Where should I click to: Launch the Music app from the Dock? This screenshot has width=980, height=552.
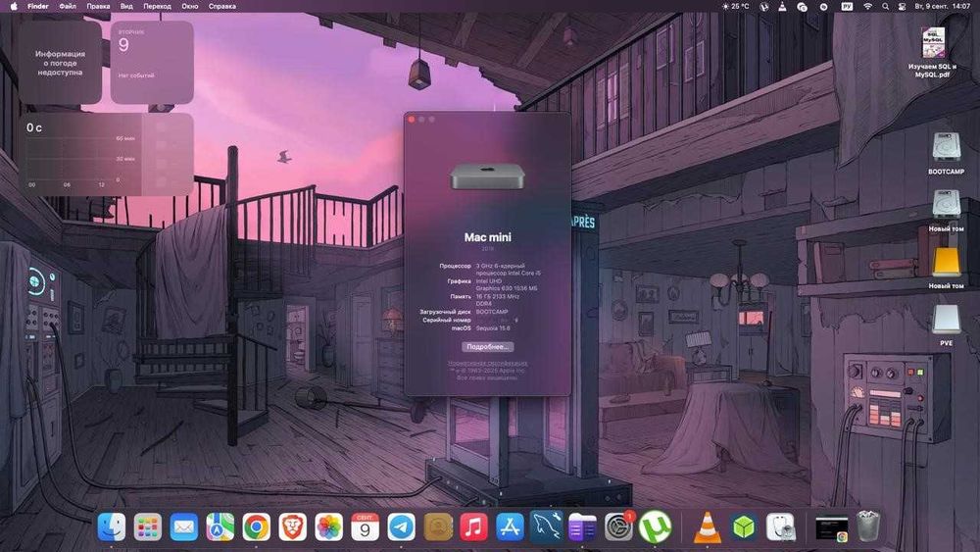[473, 527]
